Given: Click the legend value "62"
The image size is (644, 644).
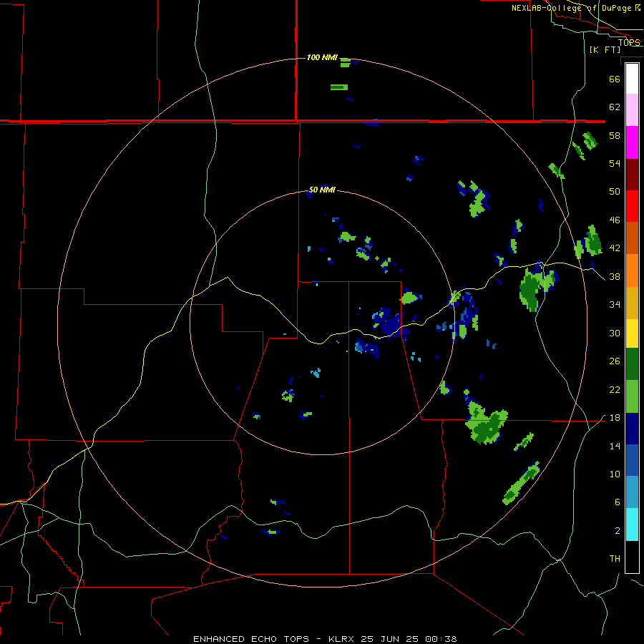Looking at the screenshot, I should point(615,107).
